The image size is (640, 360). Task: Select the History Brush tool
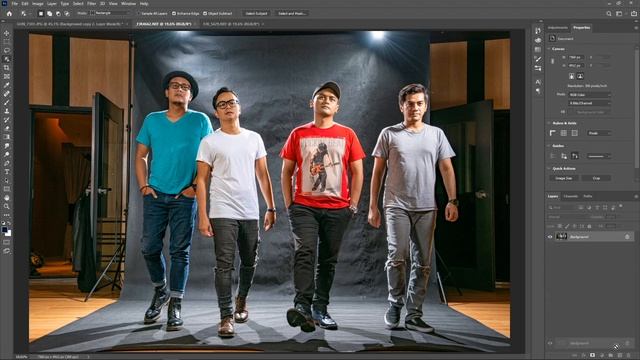7,120
